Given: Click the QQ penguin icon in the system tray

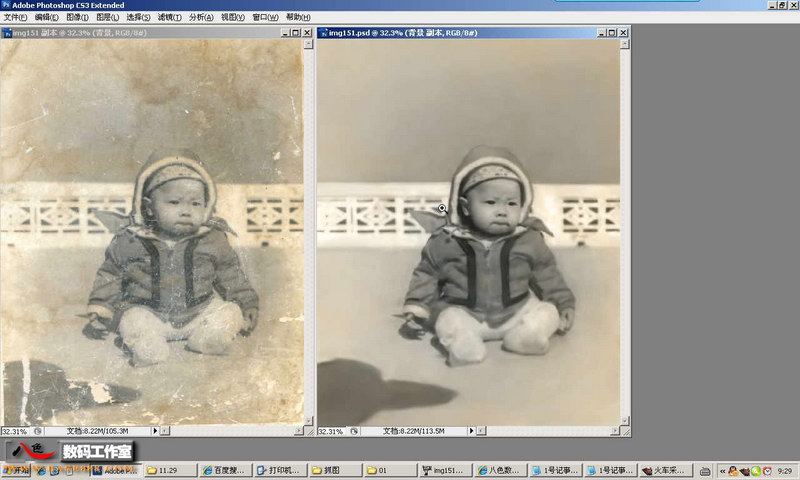Looking at the screenshot, I should point(733,471).
